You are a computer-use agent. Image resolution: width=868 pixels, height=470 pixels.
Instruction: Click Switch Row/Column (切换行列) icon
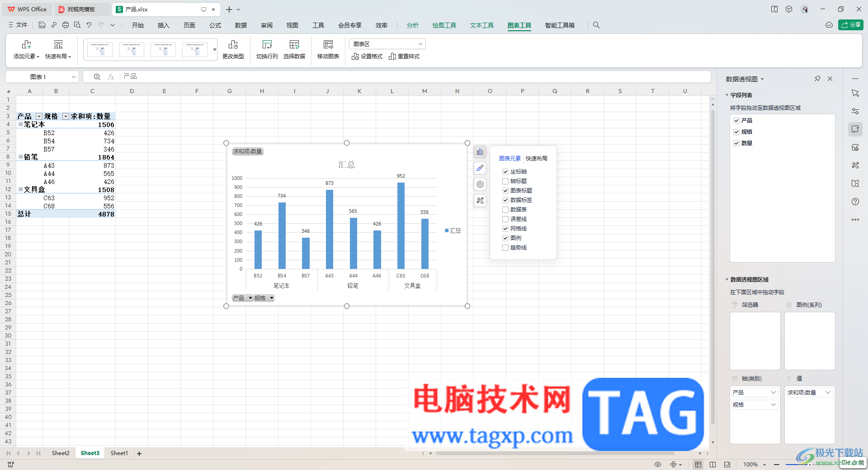267,44
